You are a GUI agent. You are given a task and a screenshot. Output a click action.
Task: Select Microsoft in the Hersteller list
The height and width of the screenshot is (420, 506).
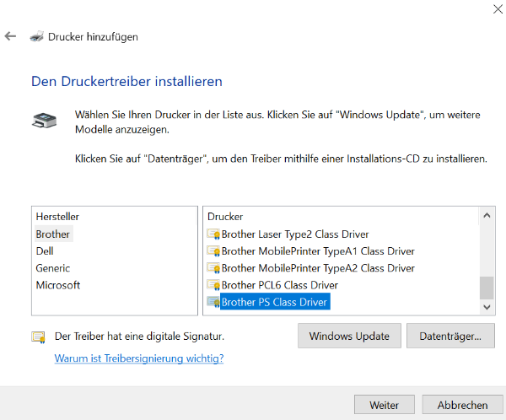tap(58, 285)
